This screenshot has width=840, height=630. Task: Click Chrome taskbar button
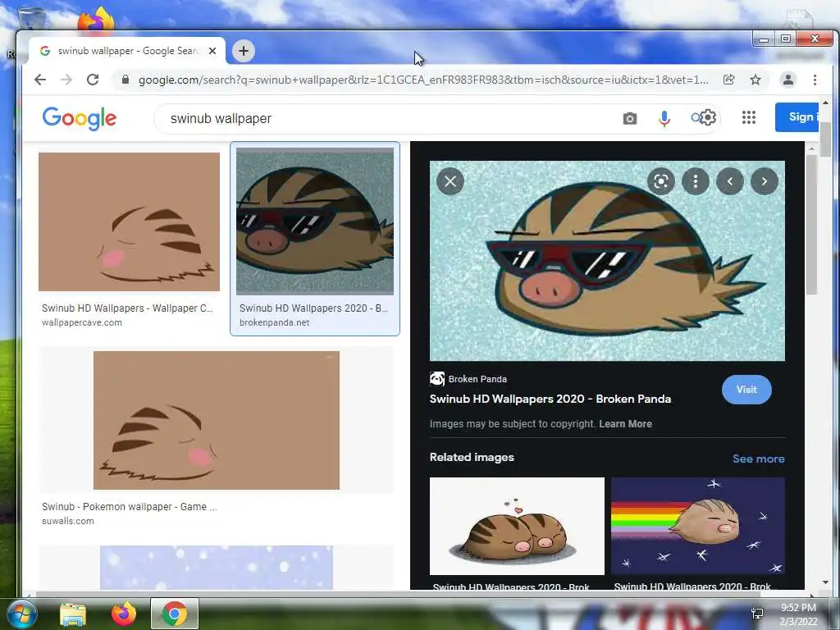175,614
